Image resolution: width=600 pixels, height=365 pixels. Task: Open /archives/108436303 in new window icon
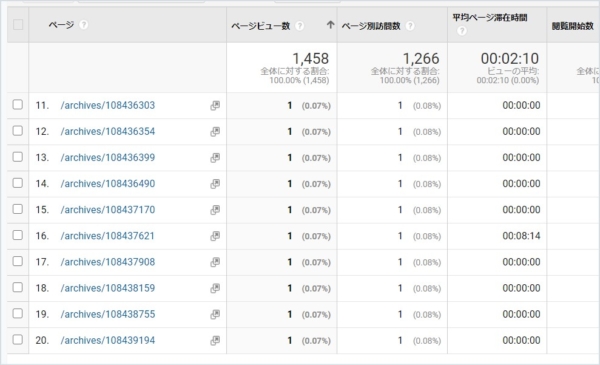click(215, 106)
